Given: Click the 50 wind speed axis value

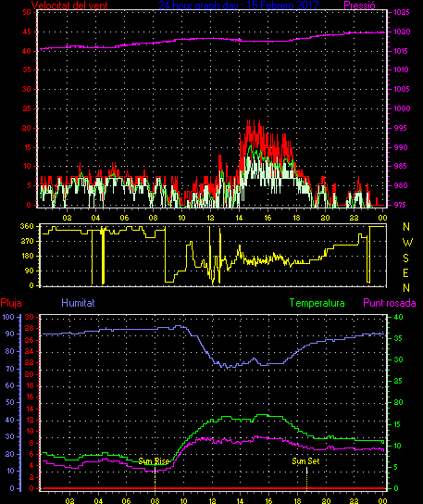Looking at the screenshot, I should (x=27, y=12).
